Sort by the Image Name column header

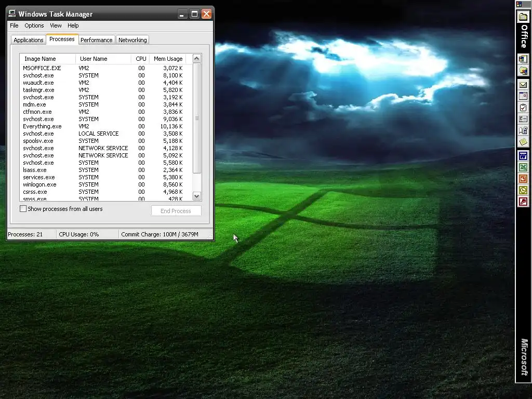point(47,59)
